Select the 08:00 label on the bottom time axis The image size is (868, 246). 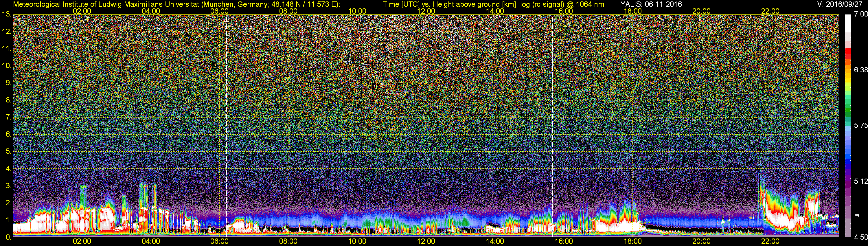coord(288,242)
